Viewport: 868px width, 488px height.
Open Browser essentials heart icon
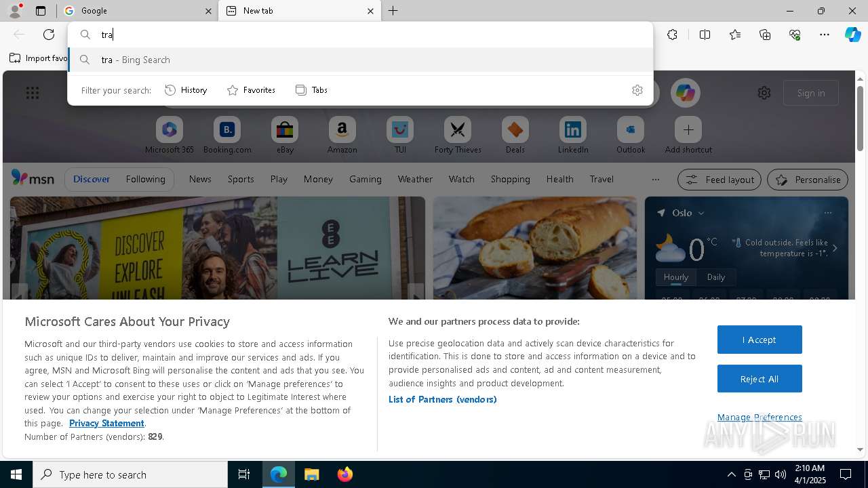[x=795, y=35]
